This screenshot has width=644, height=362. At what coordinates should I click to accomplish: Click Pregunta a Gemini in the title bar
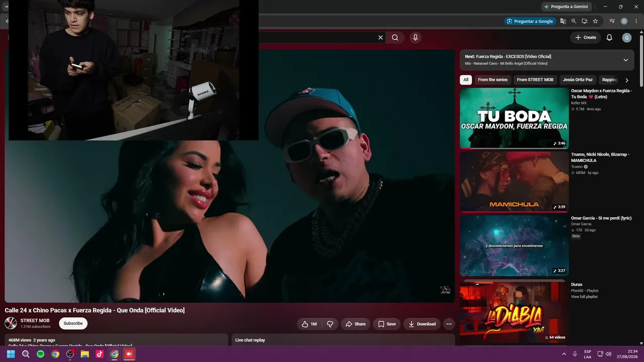tap(566, 7)
